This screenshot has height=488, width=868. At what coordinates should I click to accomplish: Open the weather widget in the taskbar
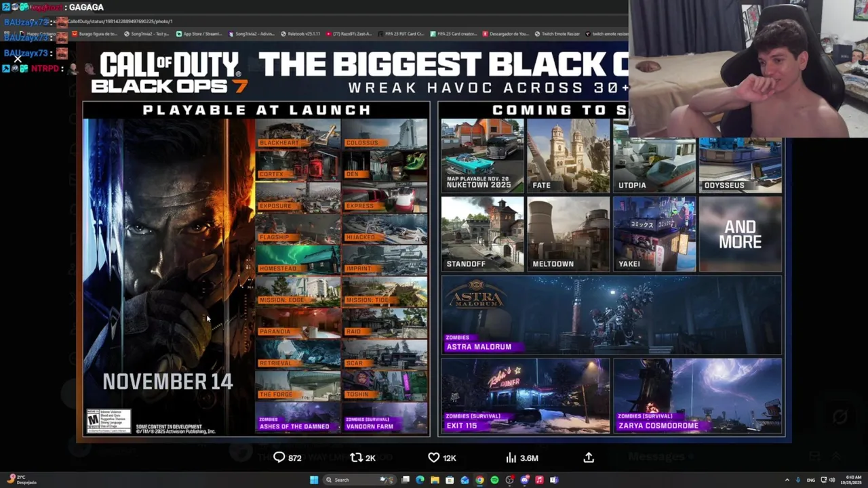click(x=22, y=480)
